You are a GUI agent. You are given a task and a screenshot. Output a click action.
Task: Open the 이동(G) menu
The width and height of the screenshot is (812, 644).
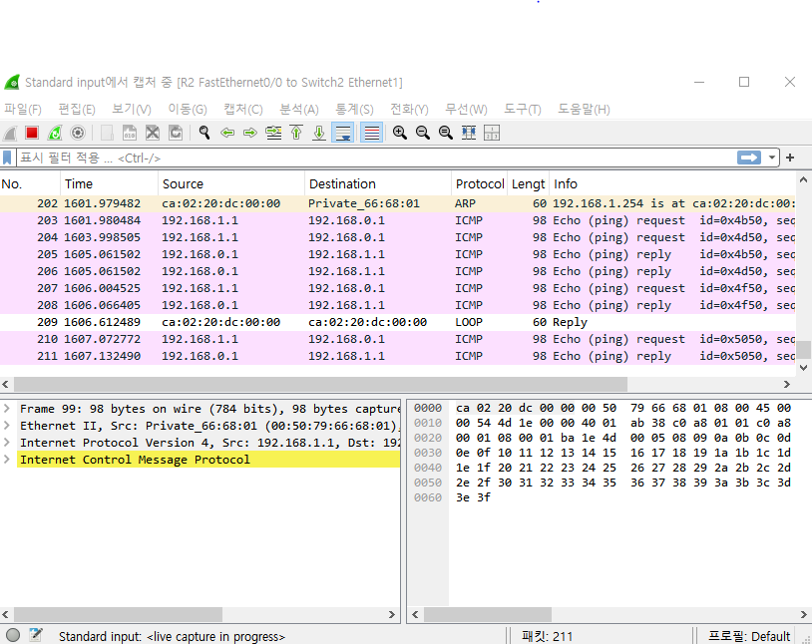[x=188, y=110]
